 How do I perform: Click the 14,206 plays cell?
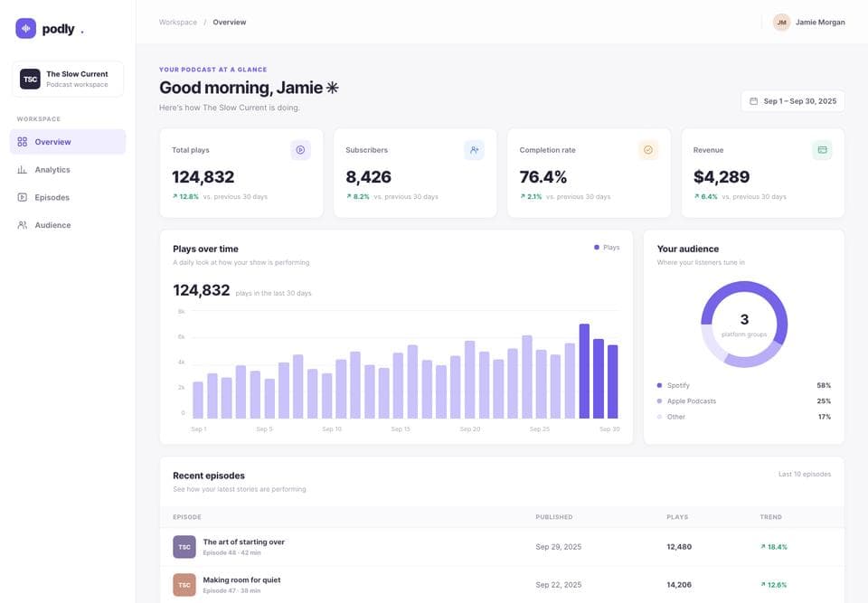click(679, 585)
